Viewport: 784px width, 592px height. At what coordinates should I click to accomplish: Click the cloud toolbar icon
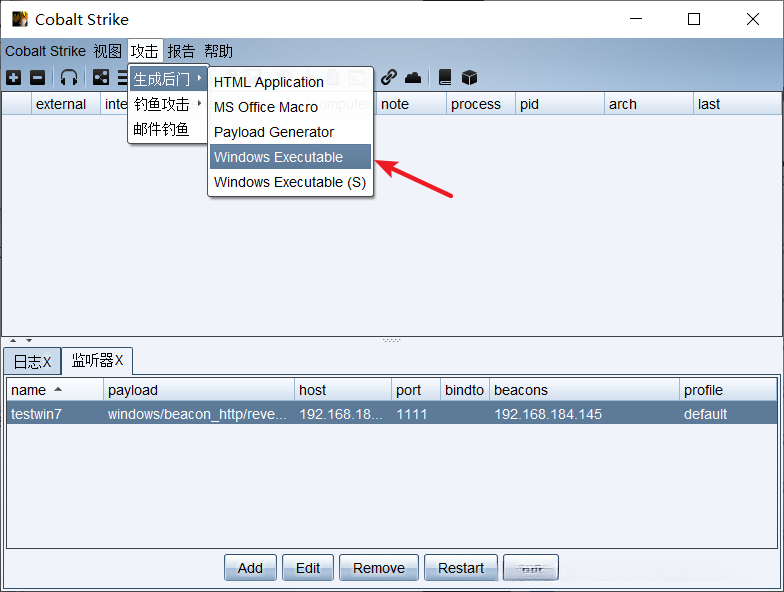click(413, 78)
